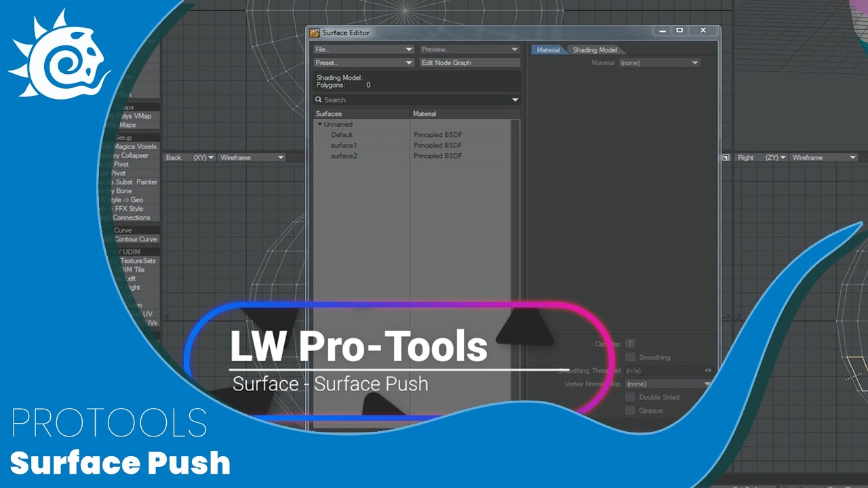
Task: Click the Material column header
Action: tap(465, 114)
